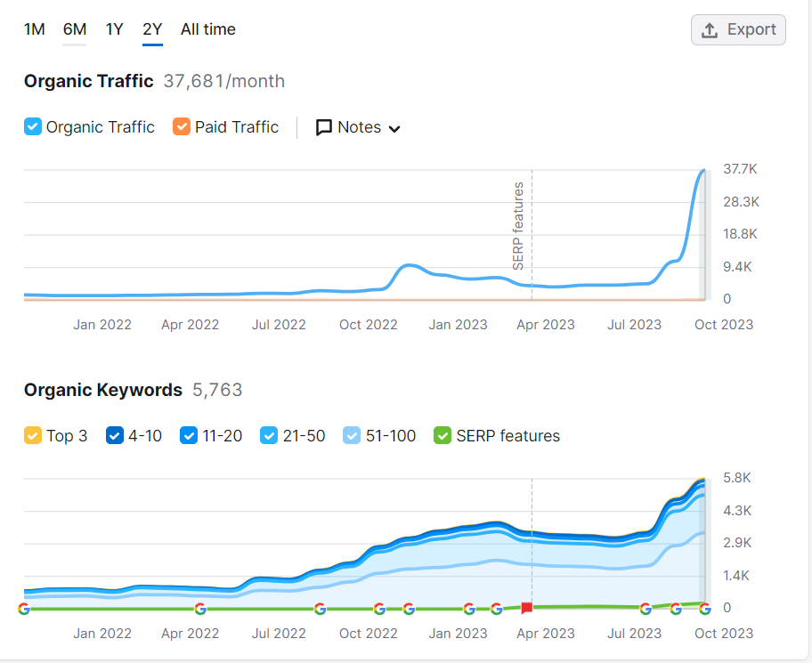Expand the Notes dropdown chevron
The image size is (812, 663).
(394, 129)
